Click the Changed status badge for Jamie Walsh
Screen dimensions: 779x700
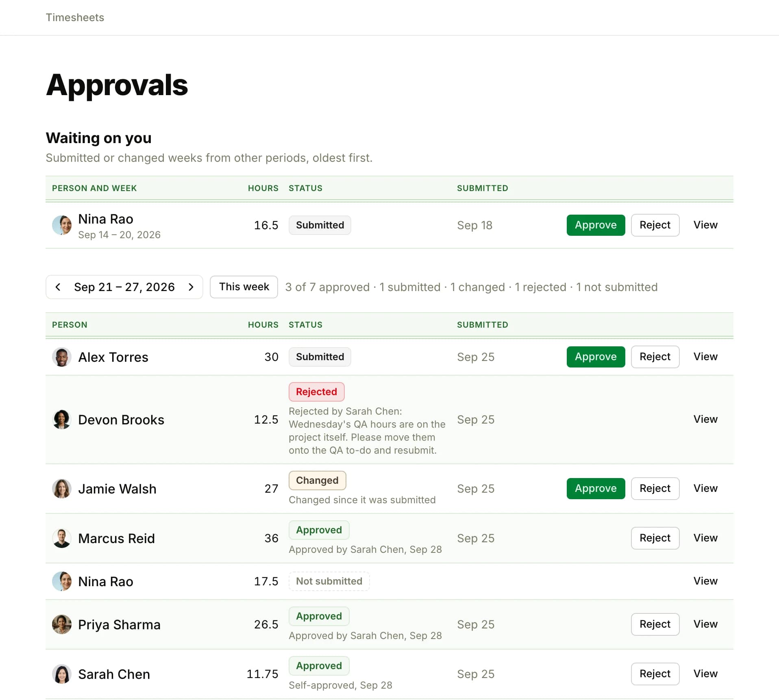(x=317, y=480)
